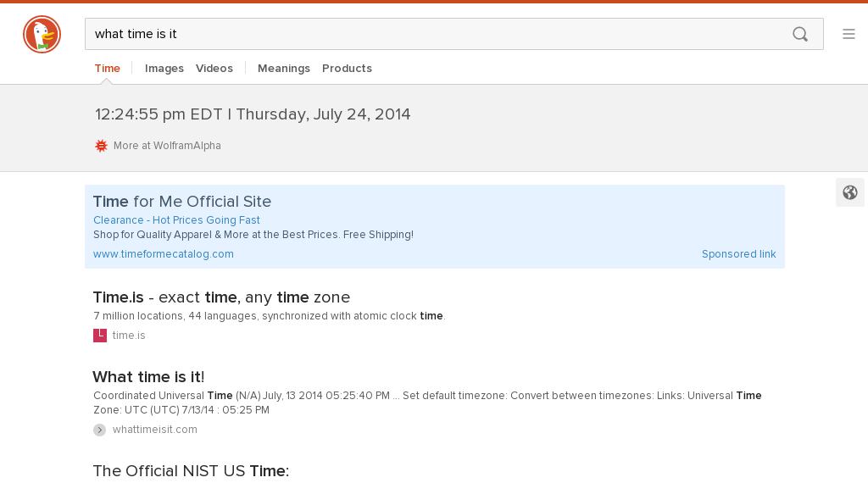This screenshot has width=868, height=483.
Task: Open the 'What time is it!' result
Action: point(148,377)
